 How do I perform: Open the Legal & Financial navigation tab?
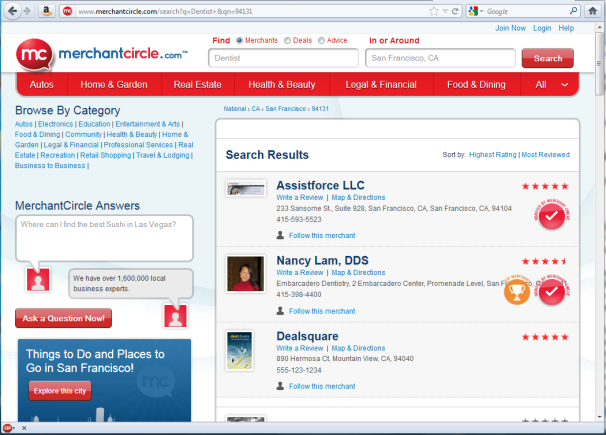381,85
